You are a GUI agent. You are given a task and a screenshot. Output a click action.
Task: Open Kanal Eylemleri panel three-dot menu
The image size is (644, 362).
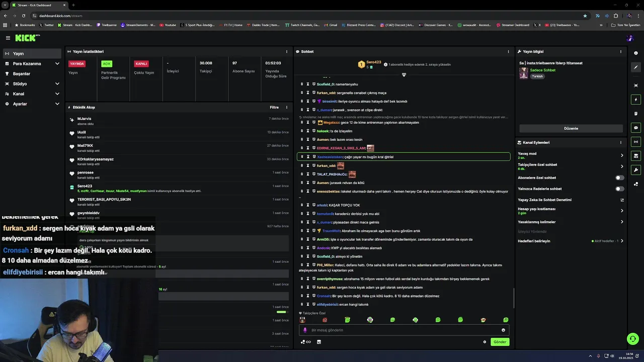[x=621, y=142]
